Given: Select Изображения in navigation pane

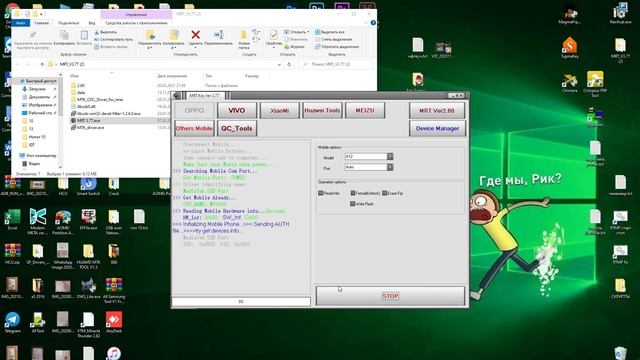Looking at the screenshot, I should [x=40, y=105].
